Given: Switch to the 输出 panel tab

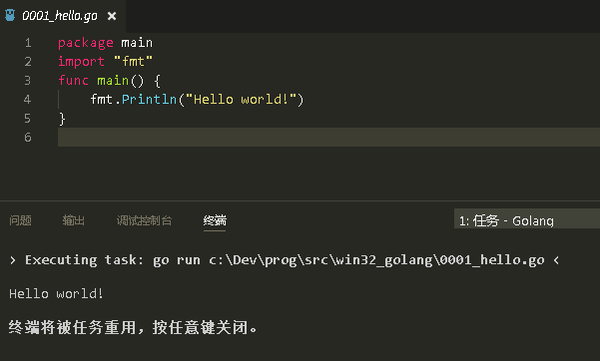Looking at the screenshot, I should tap(73, 221).
